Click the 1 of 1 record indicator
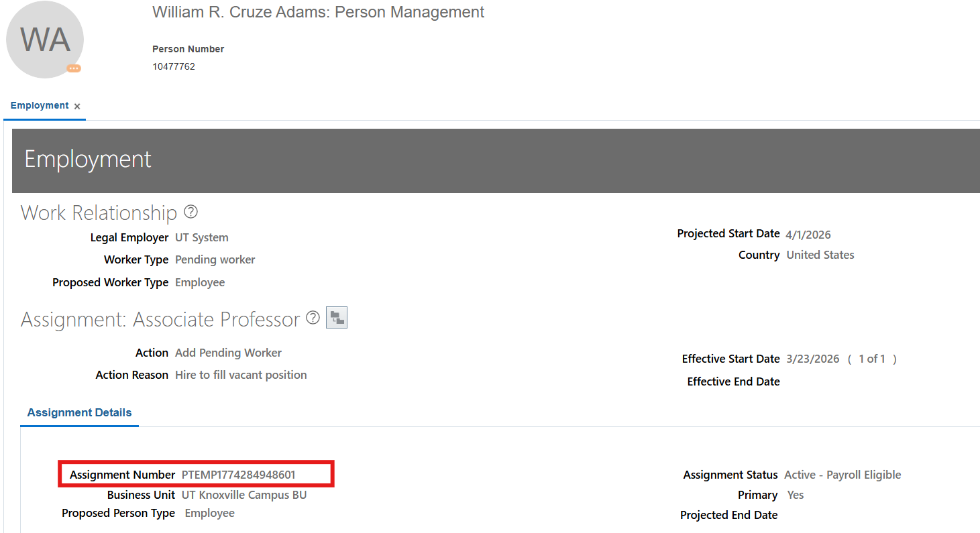The height and width of the screenshot is (533, 980). point(872,359)
